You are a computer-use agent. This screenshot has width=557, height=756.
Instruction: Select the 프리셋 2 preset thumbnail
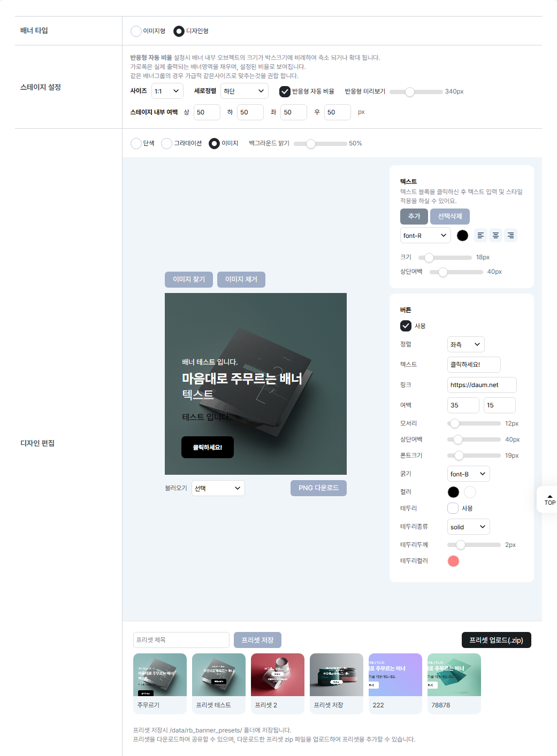(x=277, y=675)
